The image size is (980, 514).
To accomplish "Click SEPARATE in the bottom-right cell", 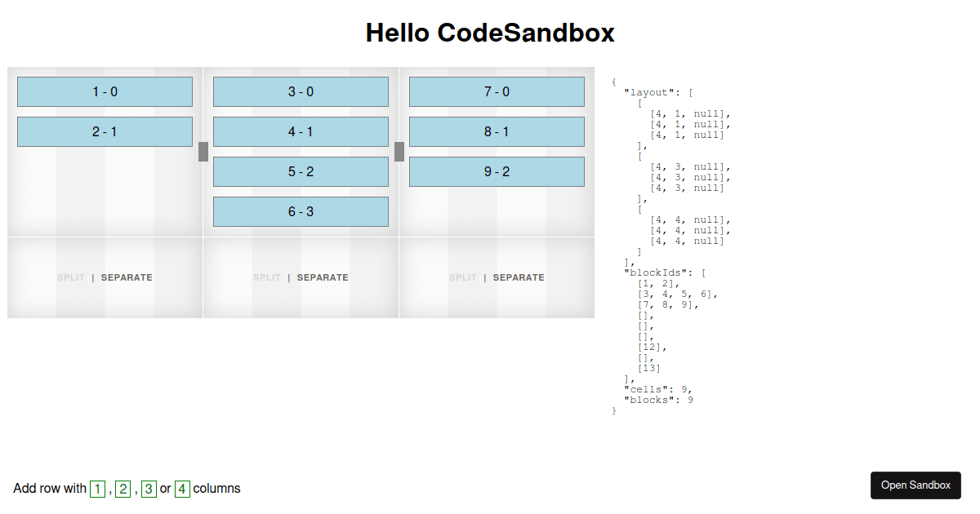I will [x=519, y=277].
